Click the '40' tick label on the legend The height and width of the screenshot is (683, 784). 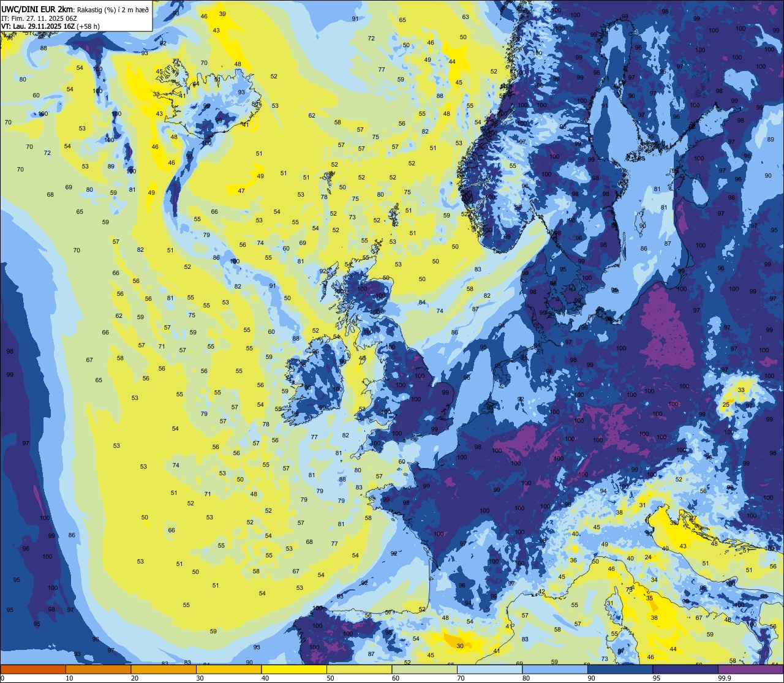click(x=265, y=678)
